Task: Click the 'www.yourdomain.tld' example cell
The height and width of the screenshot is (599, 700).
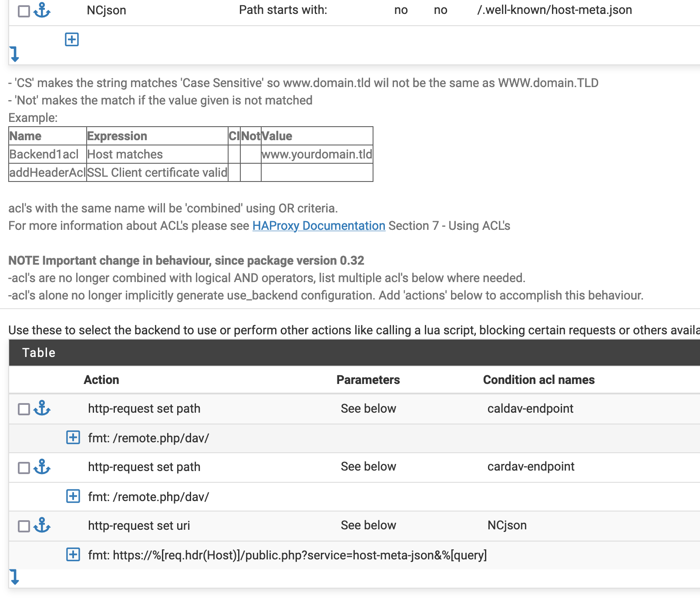Action: tap(317, 154)
